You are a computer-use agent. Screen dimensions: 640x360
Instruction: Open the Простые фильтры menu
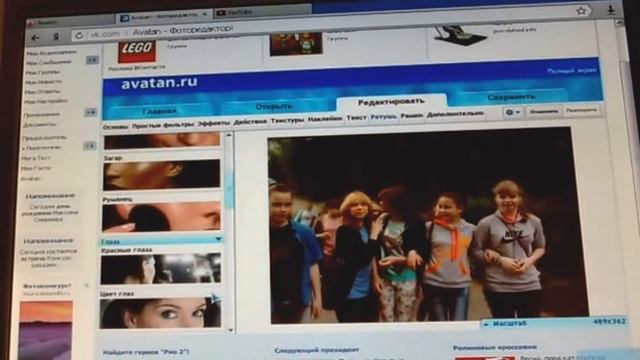(163, 125)
